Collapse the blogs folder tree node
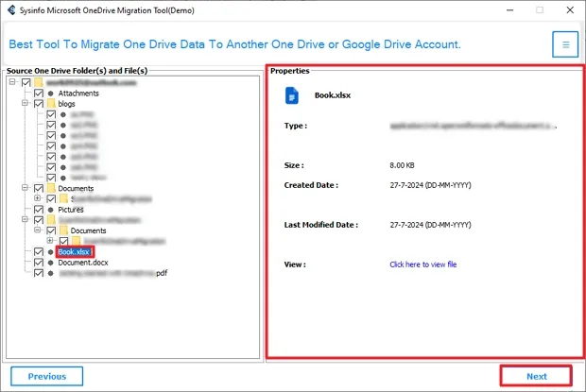586x392 pixels. pos(25,104)
